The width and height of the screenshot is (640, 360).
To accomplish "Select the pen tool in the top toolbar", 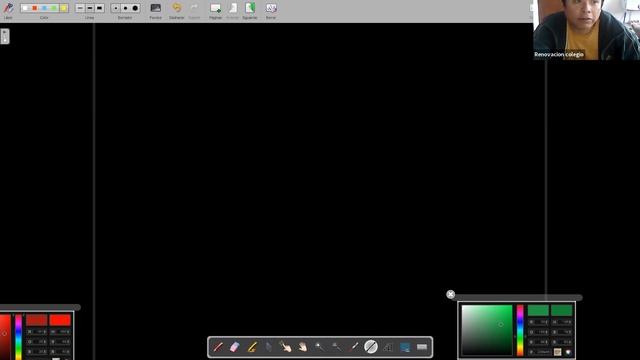I will click(x=8, y=8).
